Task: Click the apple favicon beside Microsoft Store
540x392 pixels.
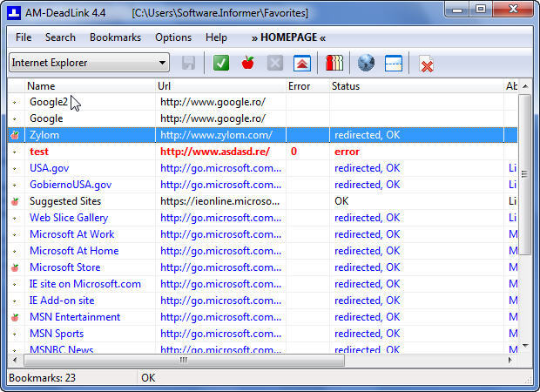Action: pyautogui.click(x=15, y=267)
